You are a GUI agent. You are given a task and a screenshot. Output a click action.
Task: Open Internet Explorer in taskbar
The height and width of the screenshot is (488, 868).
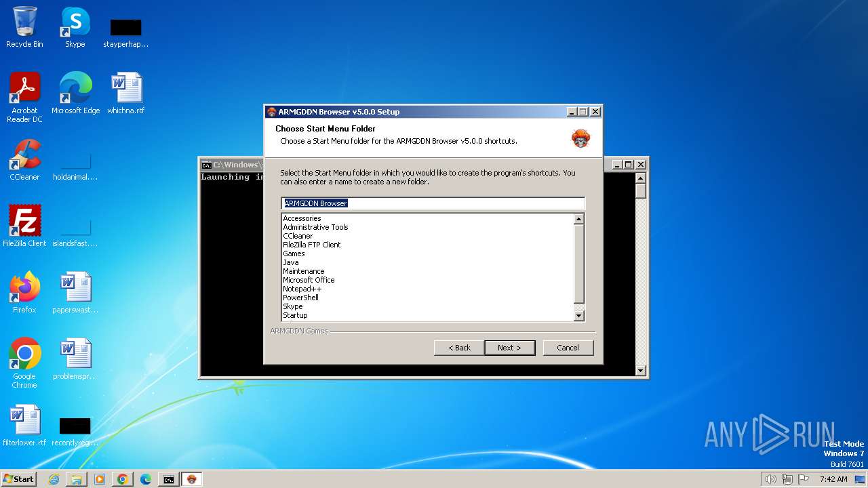pyautogui.click(x=54, y=479)
